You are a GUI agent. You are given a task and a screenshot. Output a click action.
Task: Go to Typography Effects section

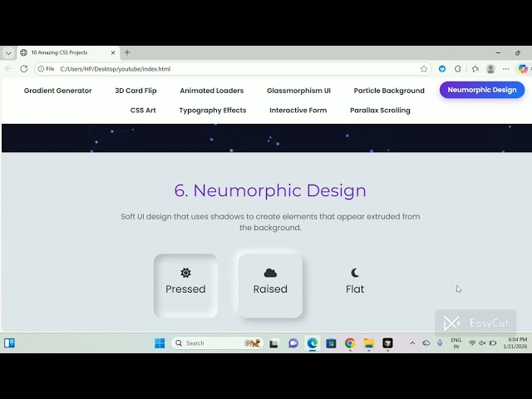[213, 111]
